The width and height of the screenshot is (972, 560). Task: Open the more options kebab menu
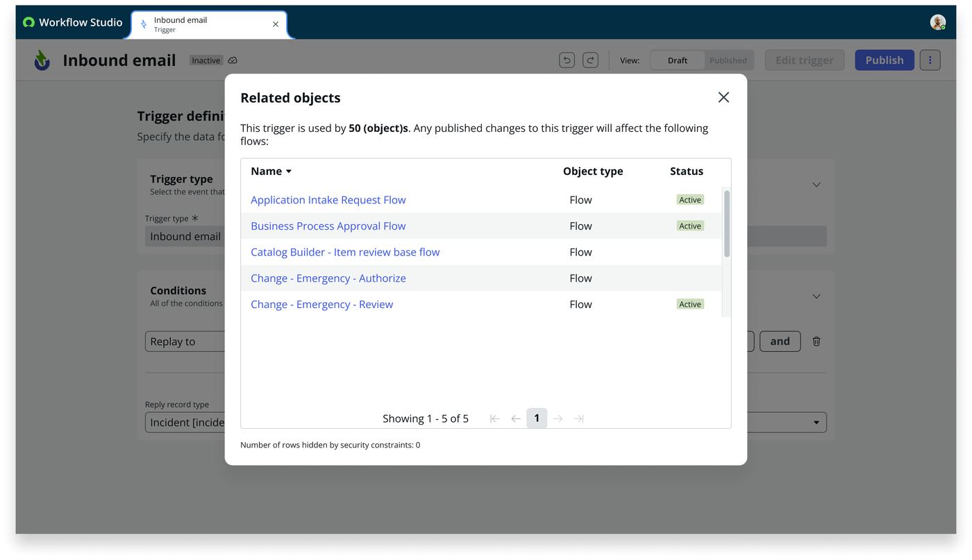[930, 60]
